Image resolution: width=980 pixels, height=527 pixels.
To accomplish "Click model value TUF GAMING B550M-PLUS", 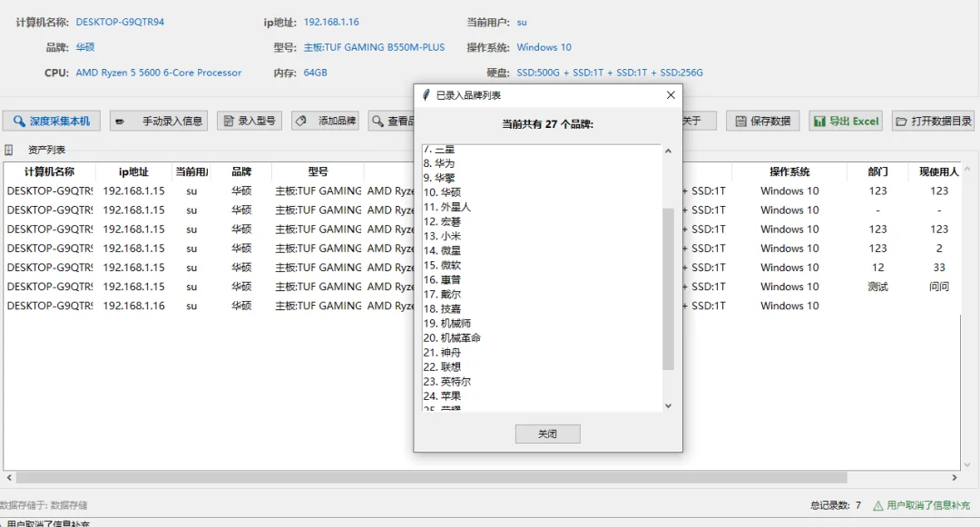I will pos(375,47).
